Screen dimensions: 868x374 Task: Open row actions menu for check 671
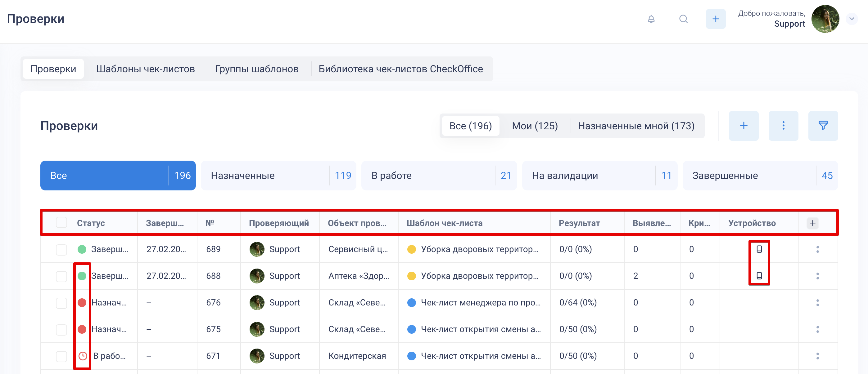817,355
